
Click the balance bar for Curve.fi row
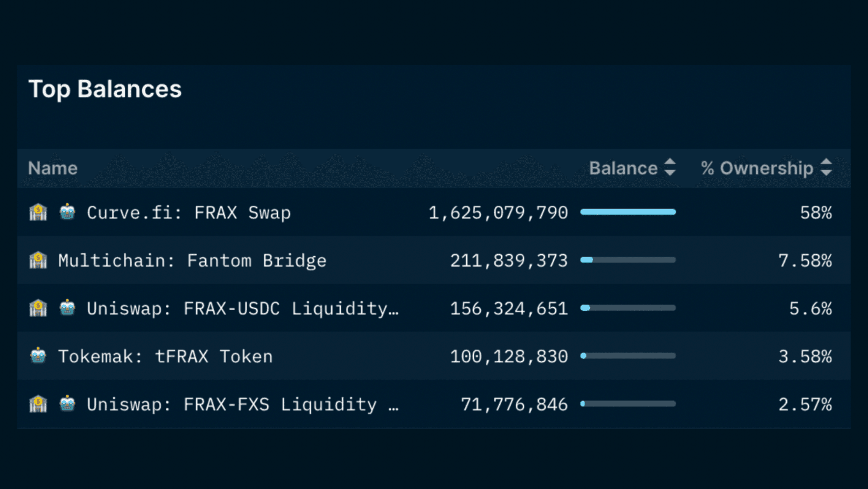point(628,212)
